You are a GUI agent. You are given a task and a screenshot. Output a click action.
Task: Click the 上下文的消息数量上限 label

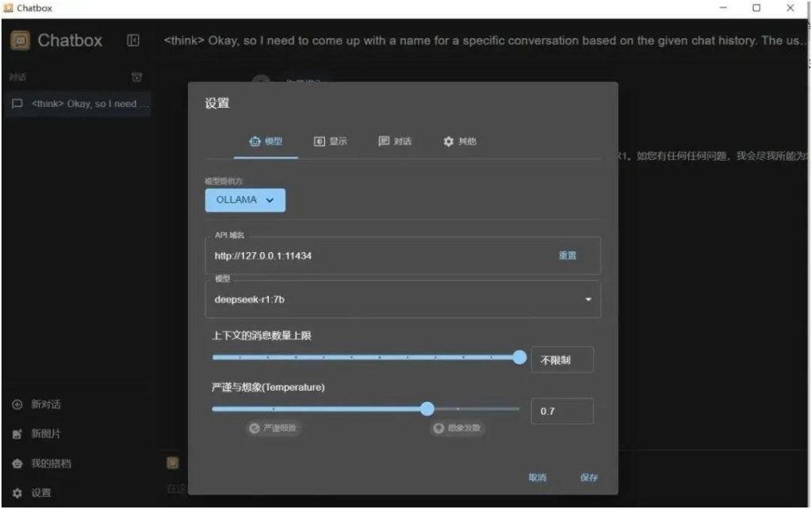coord(262,335)
